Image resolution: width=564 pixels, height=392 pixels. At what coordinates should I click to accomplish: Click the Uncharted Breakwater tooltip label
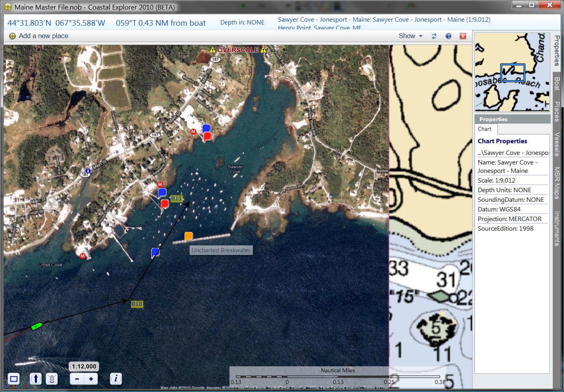tap(221, 250)
